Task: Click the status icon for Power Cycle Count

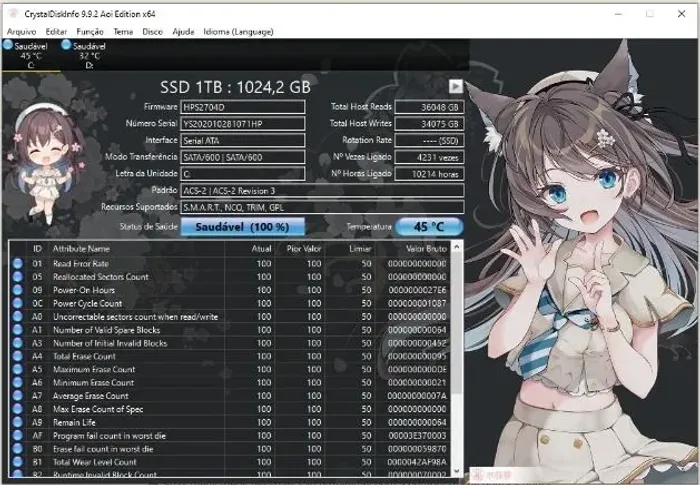Action: [17, 303]
